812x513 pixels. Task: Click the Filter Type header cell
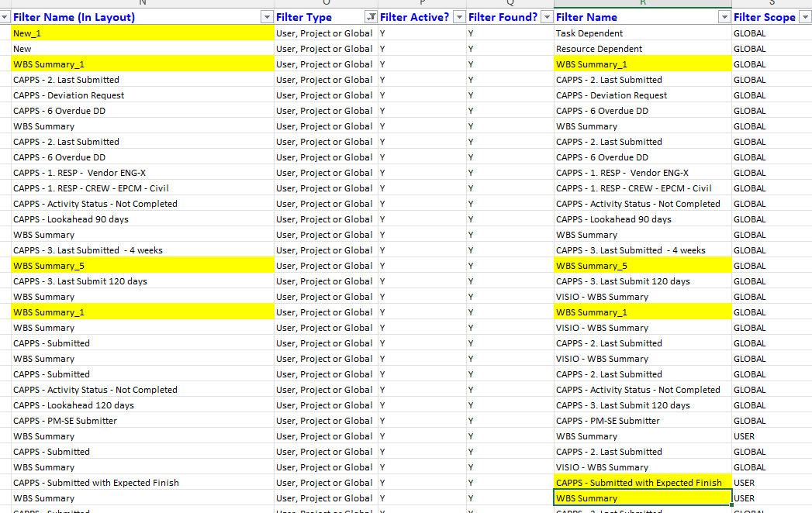(x=318, y=17)
